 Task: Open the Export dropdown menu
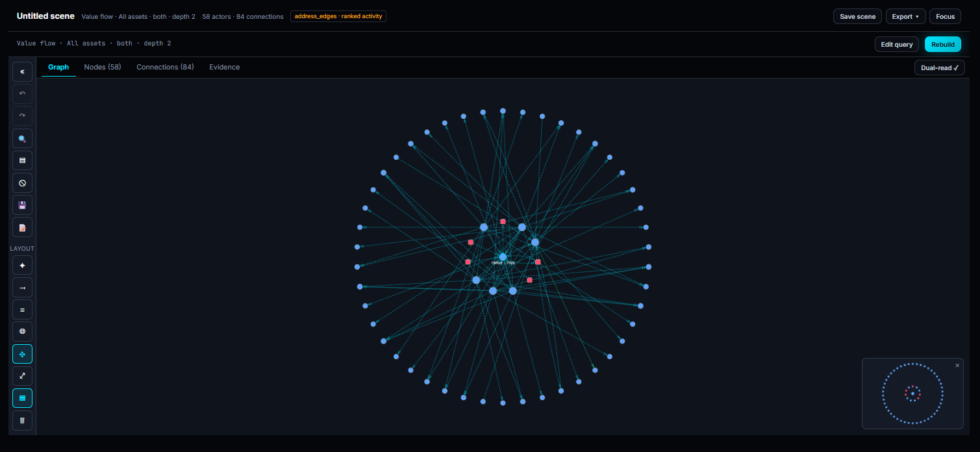(905, 16)
